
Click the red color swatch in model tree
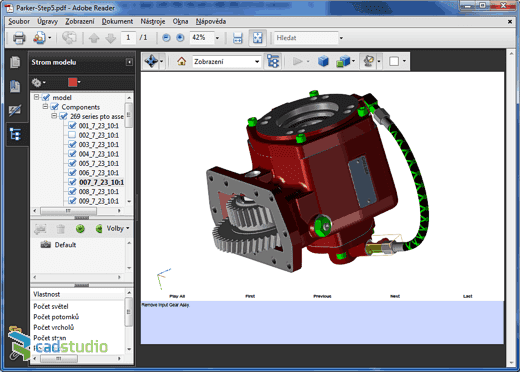coord(73,82)
